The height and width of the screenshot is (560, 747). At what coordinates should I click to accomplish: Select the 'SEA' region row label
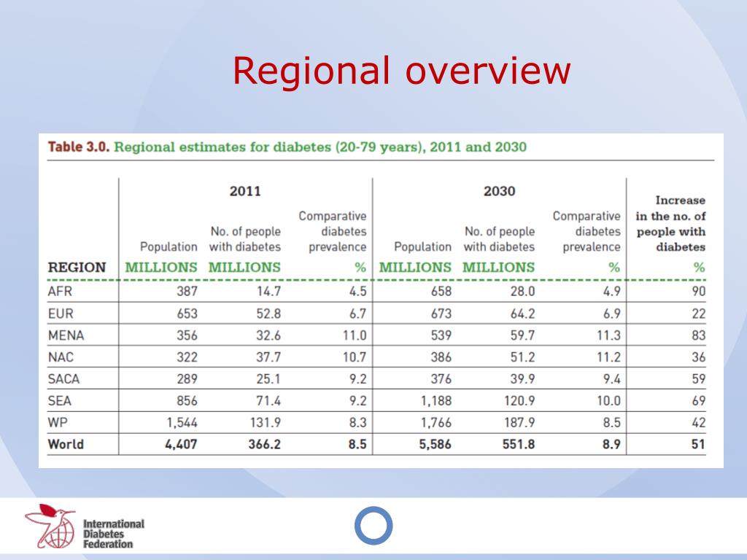click(60, 401)
